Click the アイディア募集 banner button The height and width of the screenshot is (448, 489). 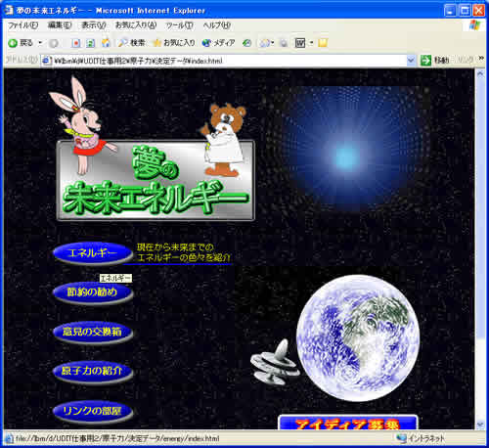pyautogui.click(x=348, y=423)
